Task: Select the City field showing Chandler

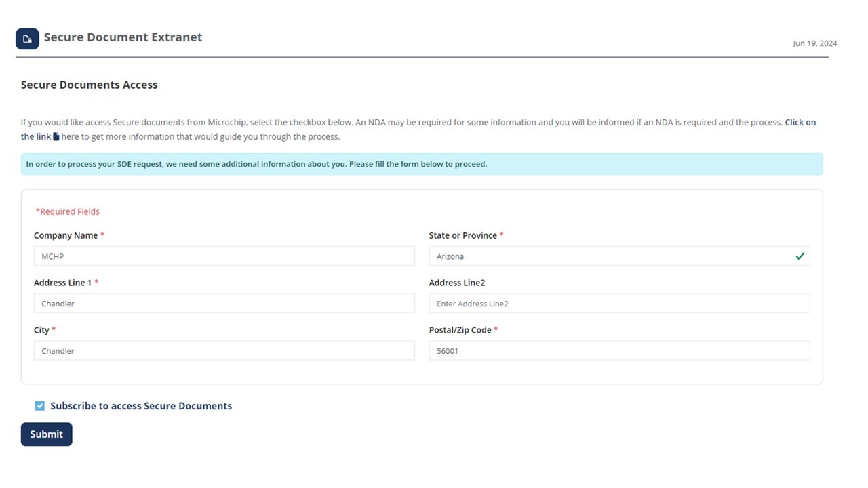Action: click(224, 350)
